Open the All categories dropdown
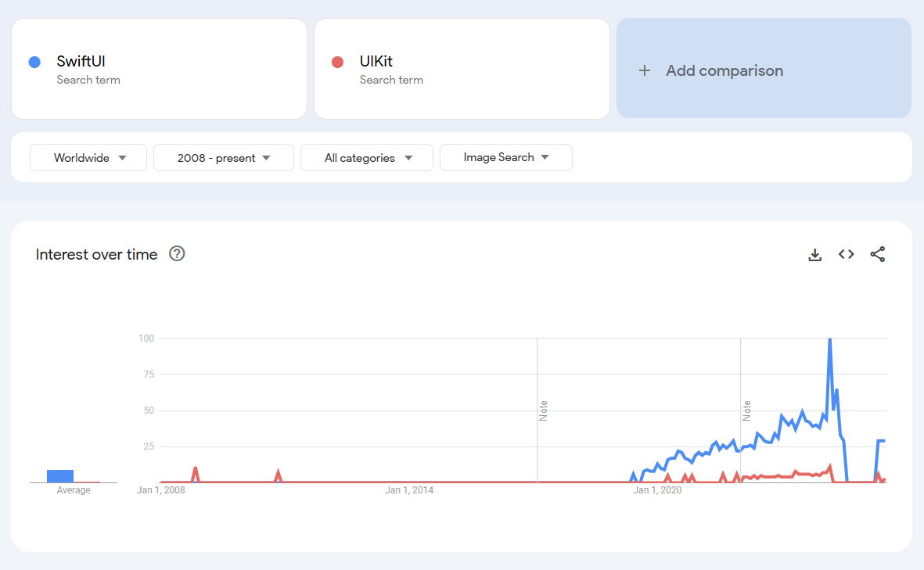Viewport: 924px width, 570px height. pyautogui.click(x=366, y=158)
